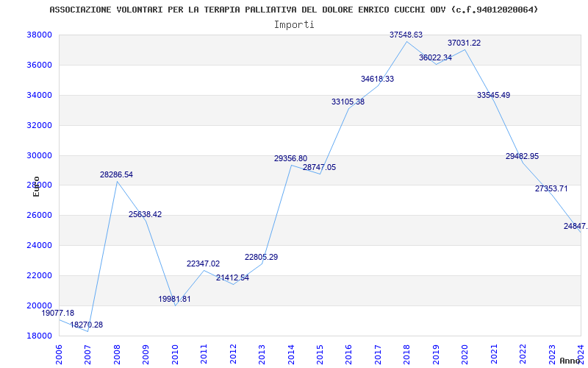
Task: Click the data value 28286.54
Action: 116,174
